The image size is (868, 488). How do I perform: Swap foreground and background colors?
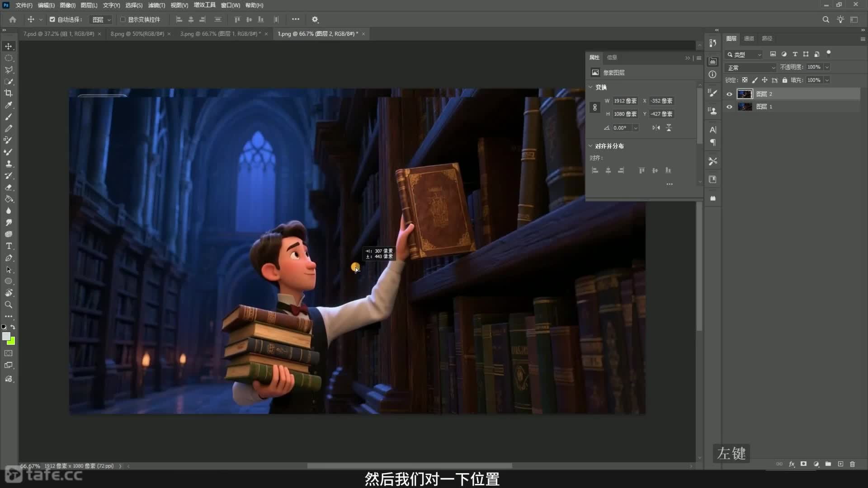(x=13, y=327)
